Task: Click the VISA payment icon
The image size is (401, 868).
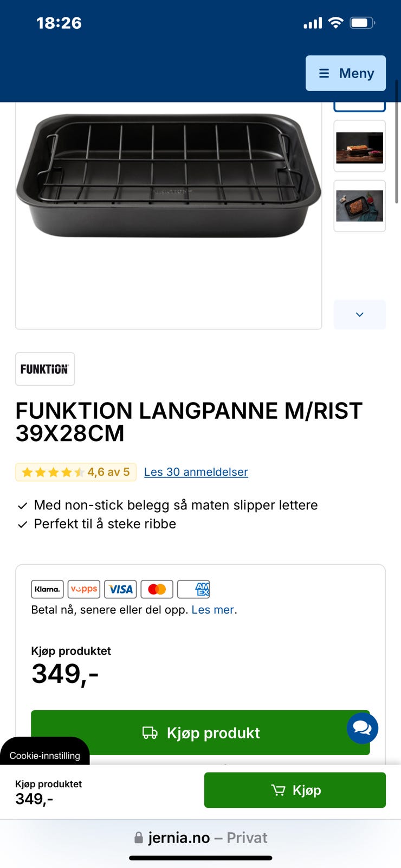Action: coord(120,589)
